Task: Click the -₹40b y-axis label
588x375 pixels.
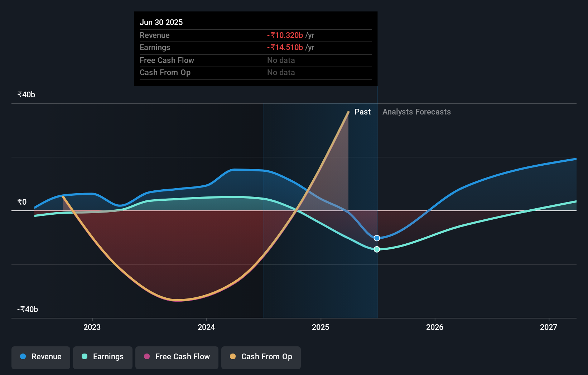Action: point(28,310)
